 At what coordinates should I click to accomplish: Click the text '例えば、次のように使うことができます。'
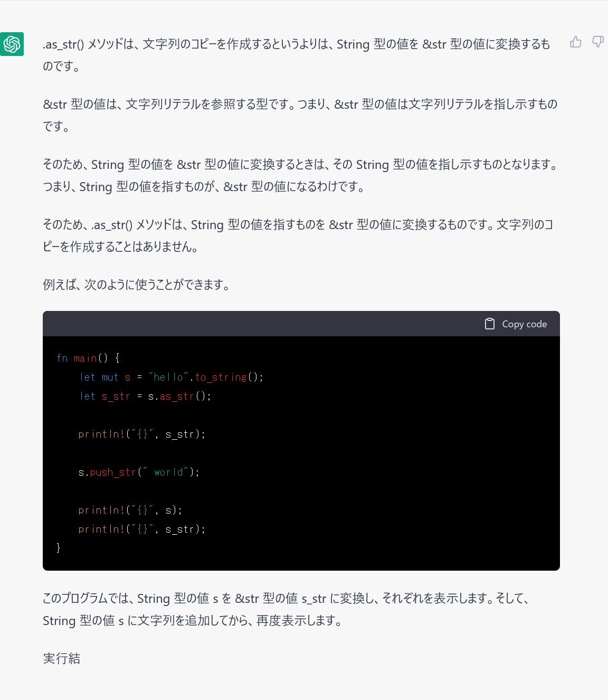(x=137, y=285)
